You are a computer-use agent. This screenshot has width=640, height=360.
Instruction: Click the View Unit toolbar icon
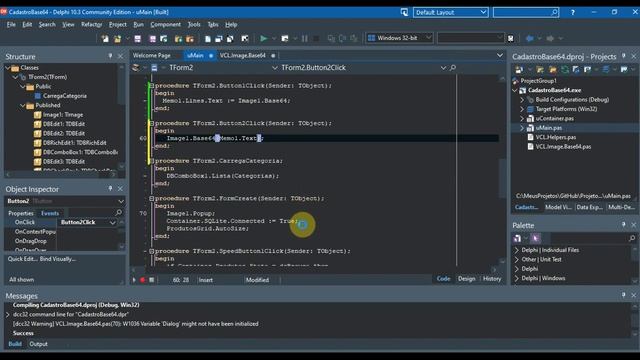(207, 38)
